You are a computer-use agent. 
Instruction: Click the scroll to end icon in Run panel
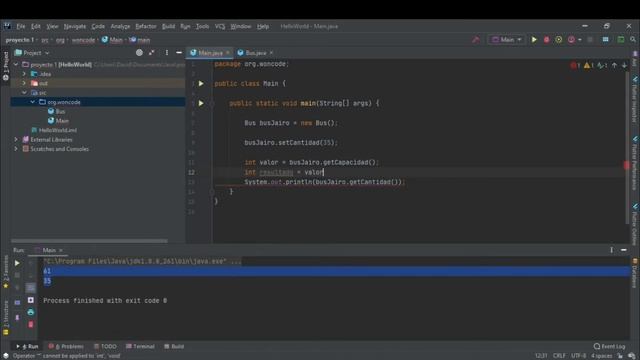coord(31,300)
